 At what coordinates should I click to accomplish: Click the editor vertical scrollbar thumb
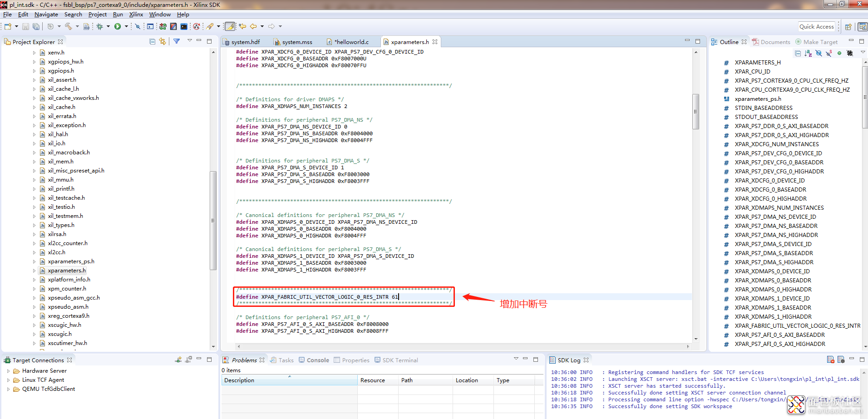click(695, 112)
